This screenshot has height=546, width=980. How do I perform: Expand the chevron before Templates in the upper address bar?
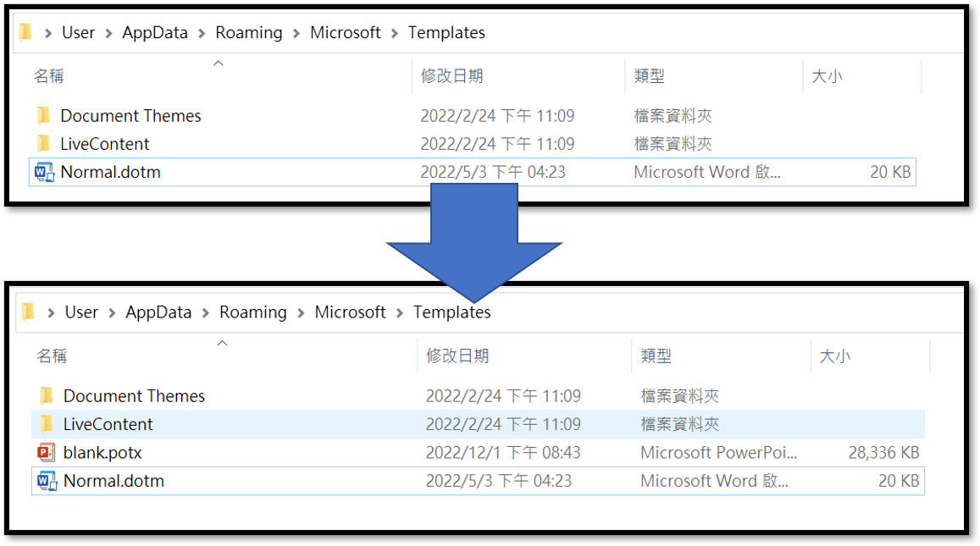tap(395, 33)
